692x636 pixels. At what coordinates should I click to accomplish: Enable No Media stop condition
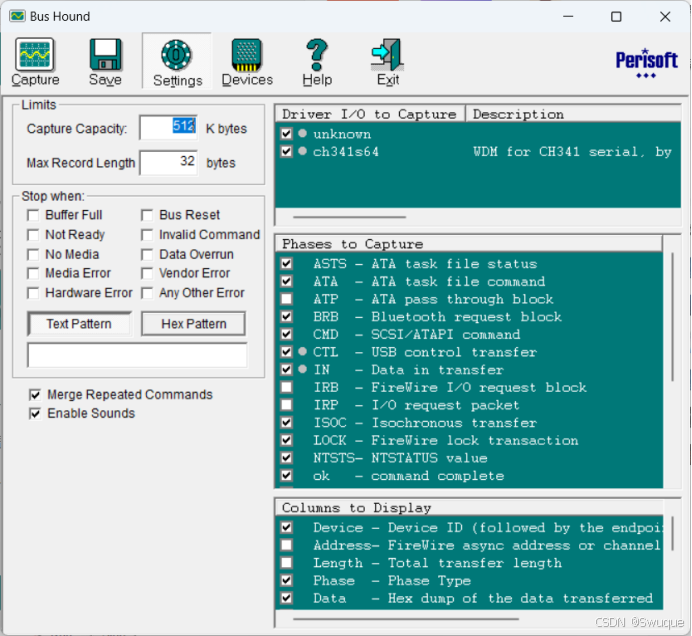click(33, 255)
